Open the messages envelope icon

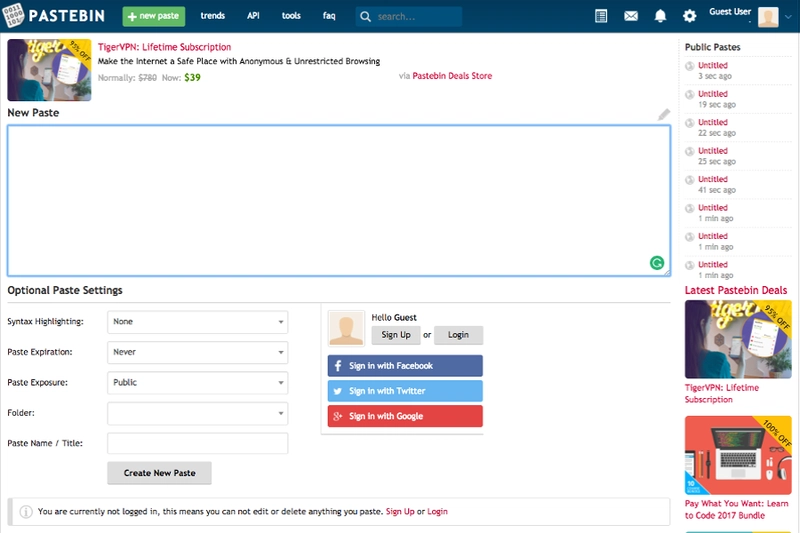pyautogui.click(x=631, y=16)
